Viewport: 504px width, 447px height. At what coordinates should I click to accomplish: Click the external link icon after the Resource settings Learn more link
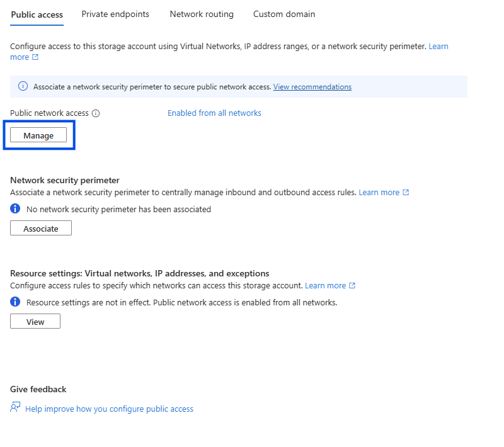352,286
